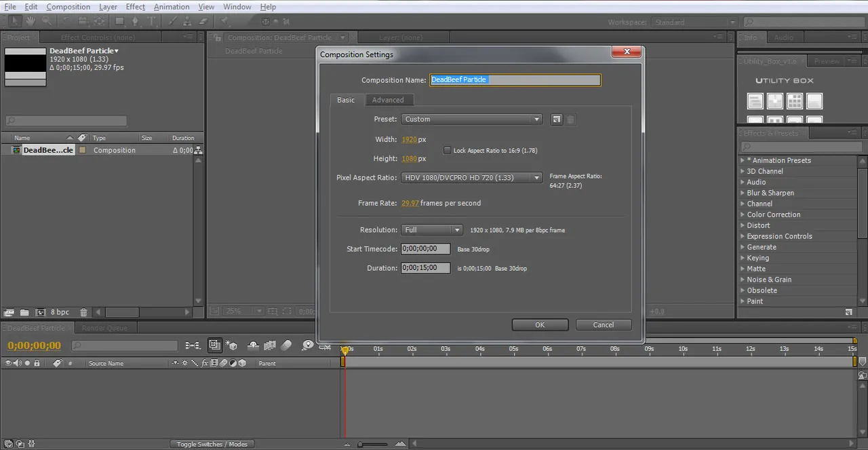868x450 pixels.
Task: Click the delete preset trash icon
Action: (x=571, y=119)
